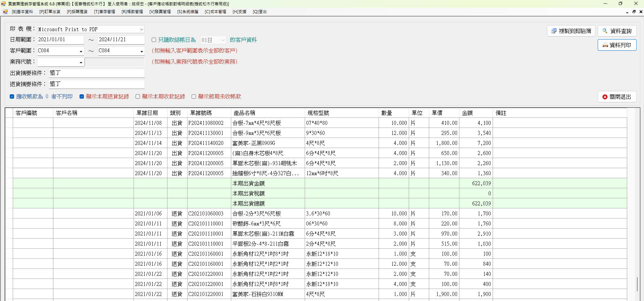The image size is (644, 301).
Task: Open the [T] inventory management menu
Action: tap(104, 12)
